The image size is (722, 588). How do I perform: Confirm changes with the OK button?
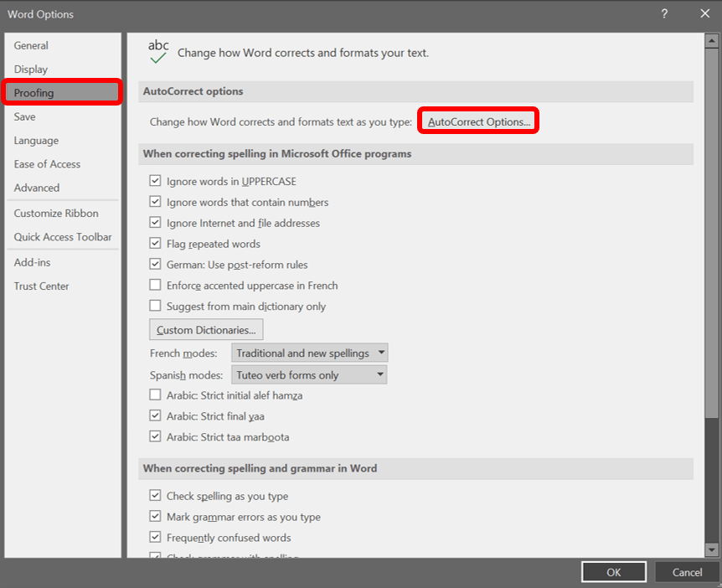613,572
